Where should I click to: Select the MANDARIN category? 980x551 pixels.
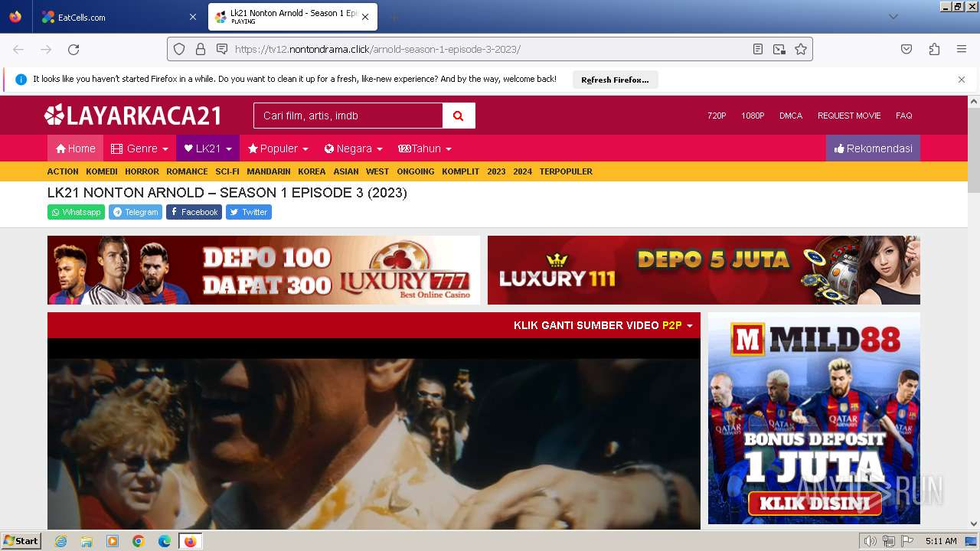tap(269, 171)
